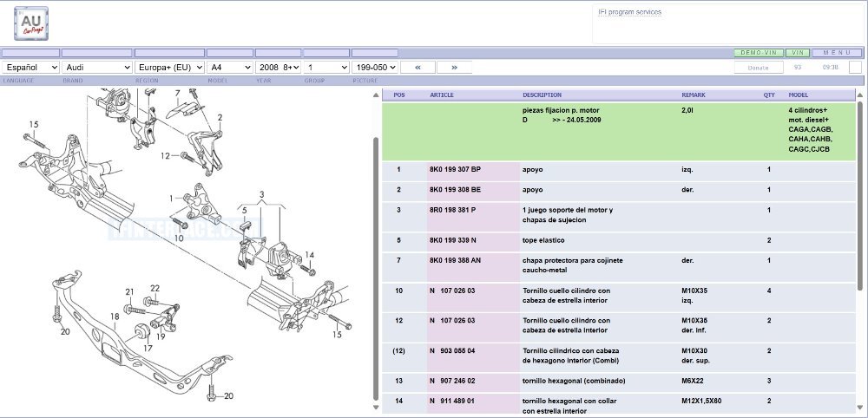Select article N 903 055 04
Image resolution: width=868 pixels, height=418 pixels.
[x=452, y=351]
